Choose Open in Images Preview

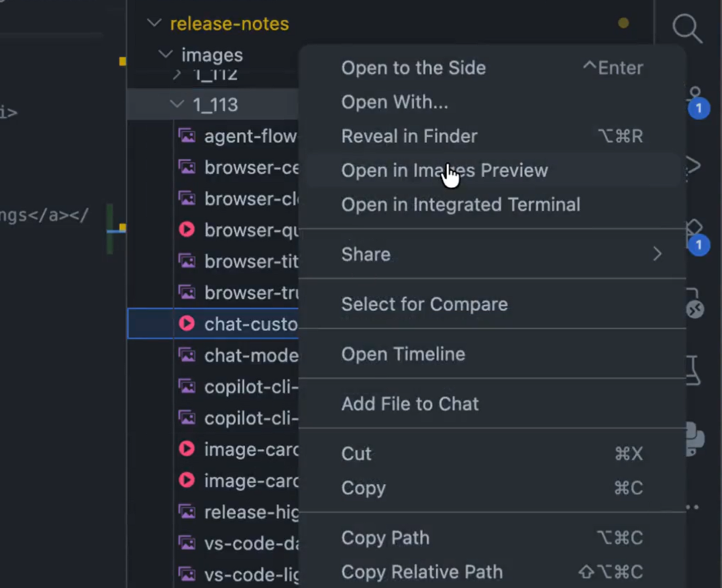[444, 170]
